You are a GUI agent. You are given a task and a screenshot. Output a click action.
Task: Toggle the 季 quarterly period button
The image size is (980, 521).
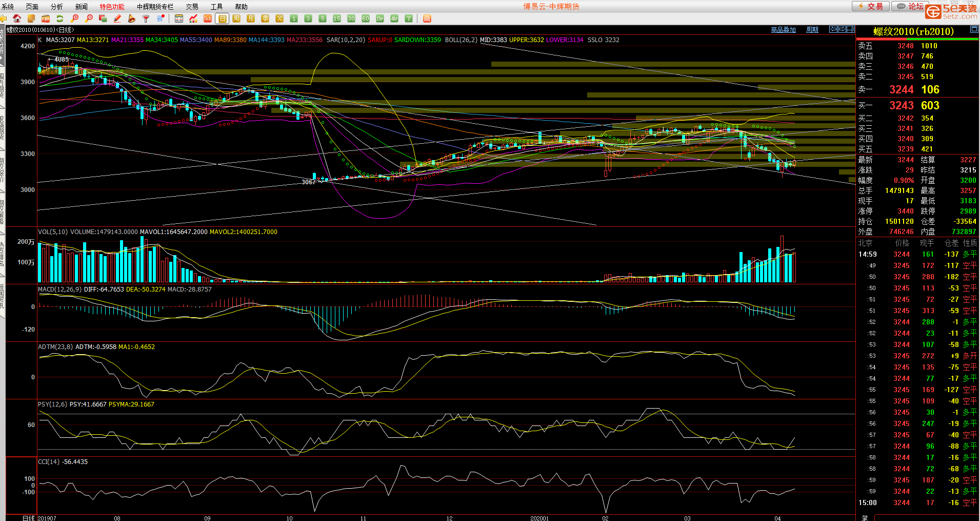tap(265, 18)
